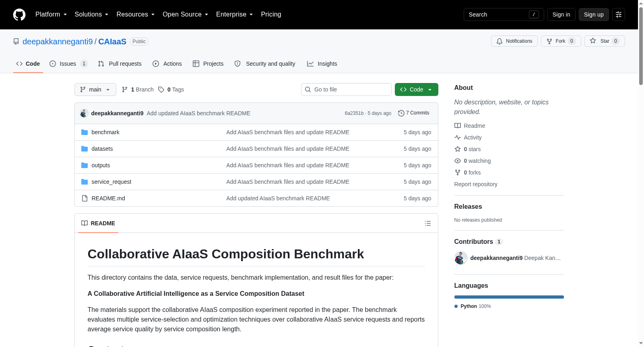The image size is (644, 347).
Task: Open the green Code dropdown button
Action: click(417, 89)
